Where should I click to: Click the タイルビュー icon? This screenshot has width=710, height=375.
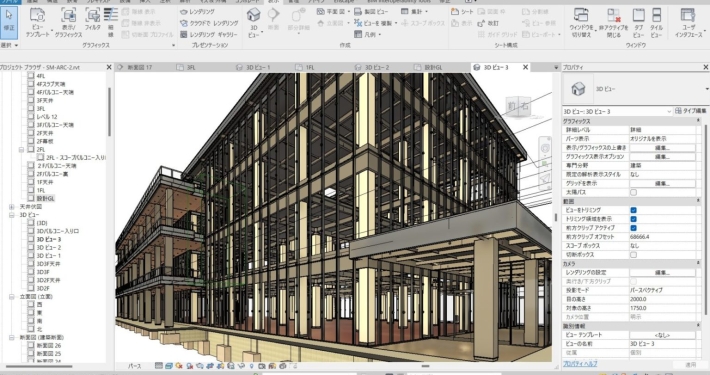656,22
